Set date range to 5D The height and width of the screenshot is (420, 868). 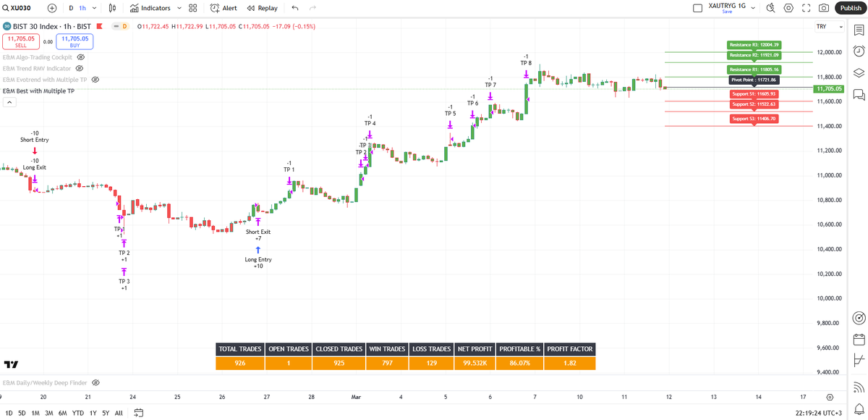pos(21,413)
